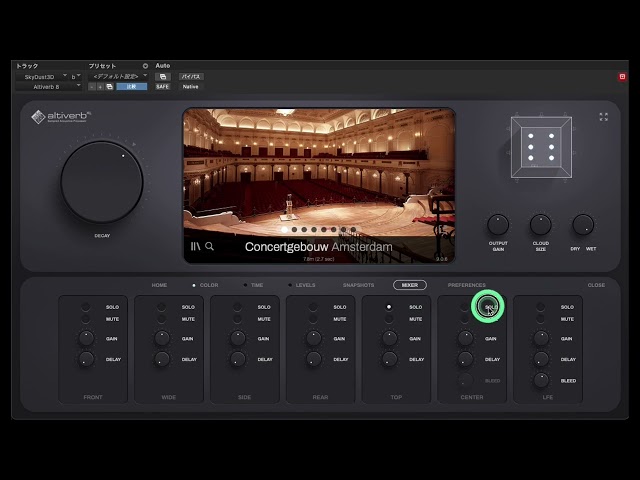Click the SAFE automation button

pos(162,87)
